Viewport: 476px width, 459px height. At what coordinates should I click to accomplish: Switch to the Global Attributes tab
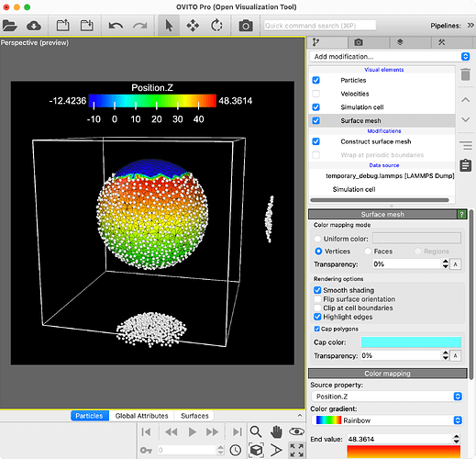tap(141, 416)
